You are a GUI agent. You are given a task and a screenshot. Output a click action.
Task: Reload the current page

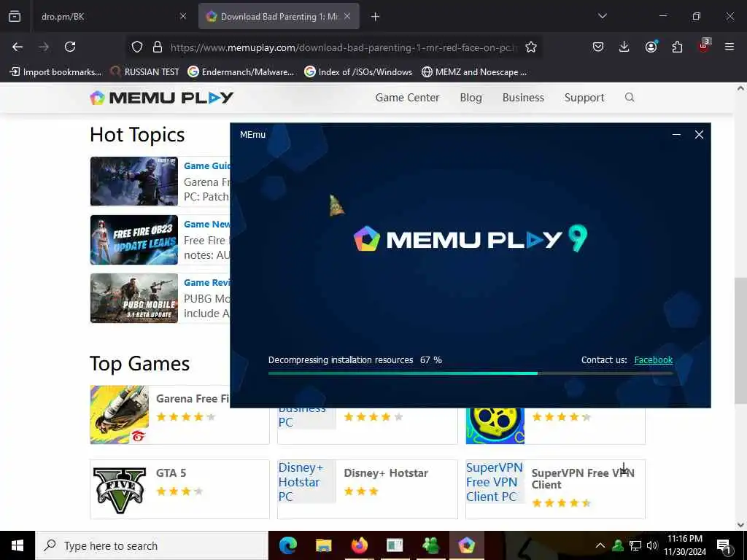[x=70, y=47]
